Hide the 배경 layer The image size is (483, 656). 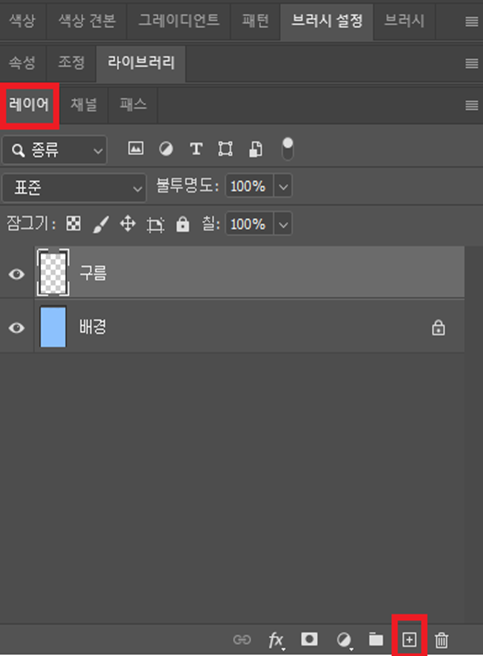17,328
